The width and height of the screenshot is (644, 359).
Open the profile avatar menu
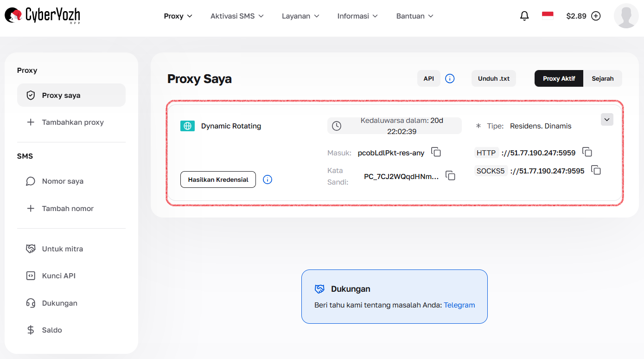click(626, 15)
